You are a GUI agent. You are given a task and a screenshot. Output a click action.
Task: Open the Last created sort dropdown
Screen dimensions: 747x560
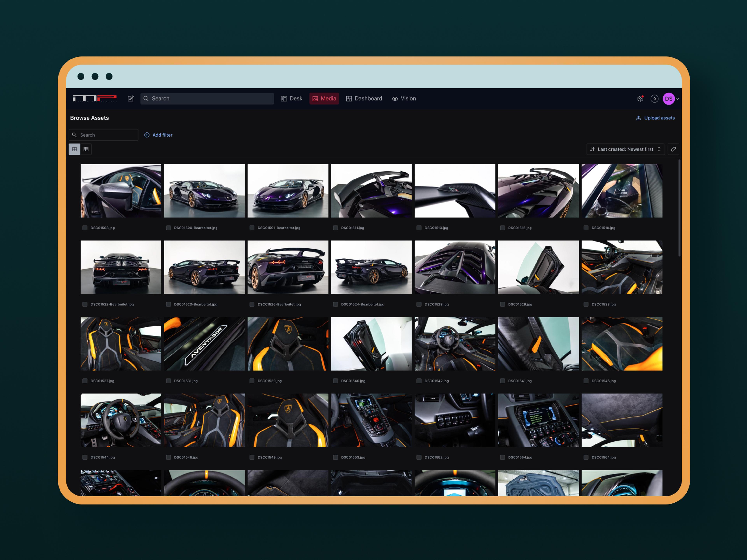point(625,149)
